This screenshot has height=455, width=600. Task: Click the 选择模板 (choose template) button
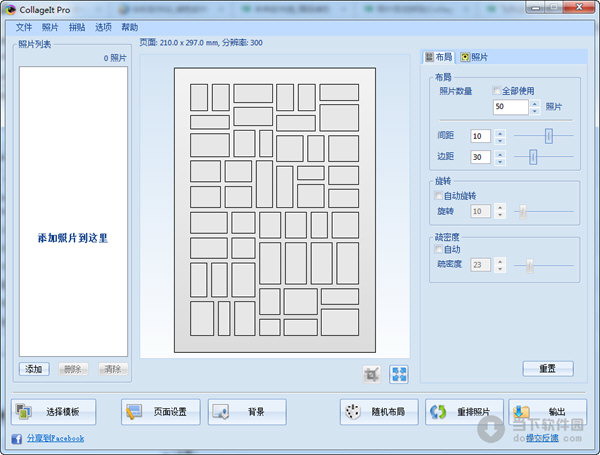point(54,412)
